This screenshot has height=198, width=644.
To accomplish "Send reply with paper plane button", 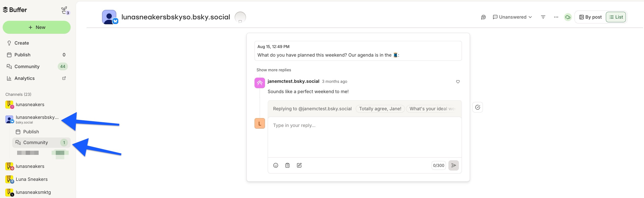I will pos(453,165).
